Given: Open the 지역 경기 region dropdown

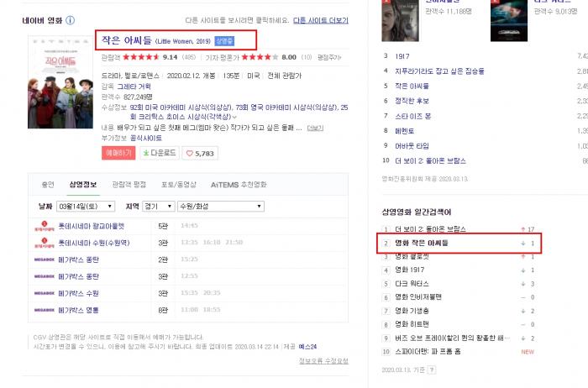Looking at the screenshot, I should tap(158, 207).
